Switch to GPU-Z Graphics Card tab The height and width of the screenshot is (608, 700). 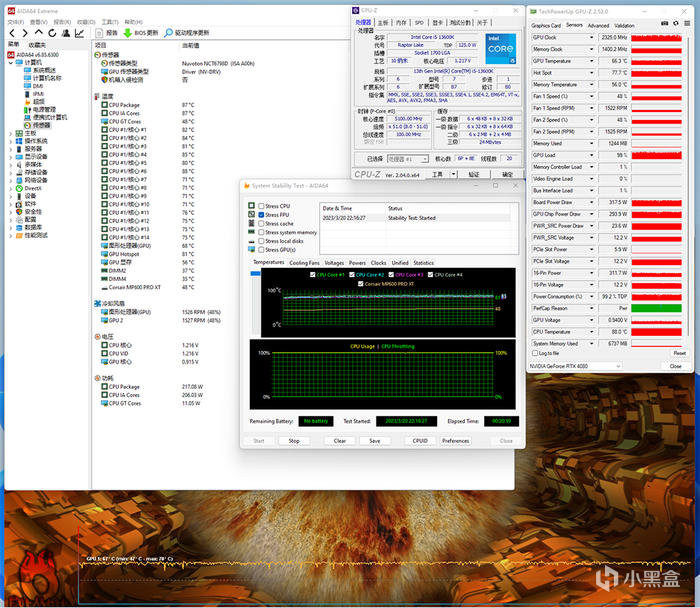[546, 25]
